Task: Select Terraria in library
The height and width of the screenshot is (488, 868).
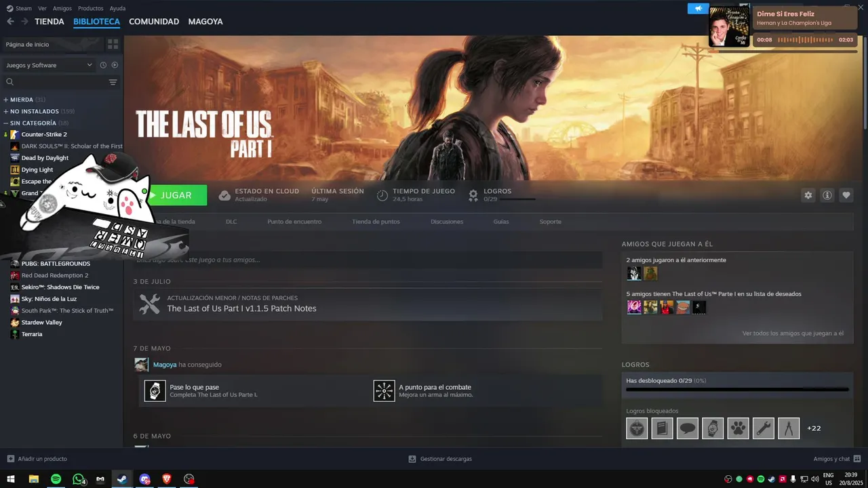Action: point(32,334)
